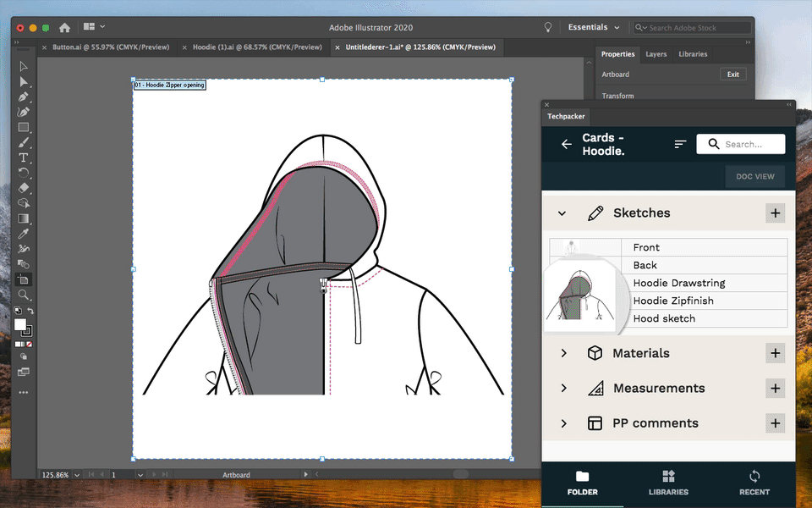Switch to Button.ai document tab

click(110, 47)
